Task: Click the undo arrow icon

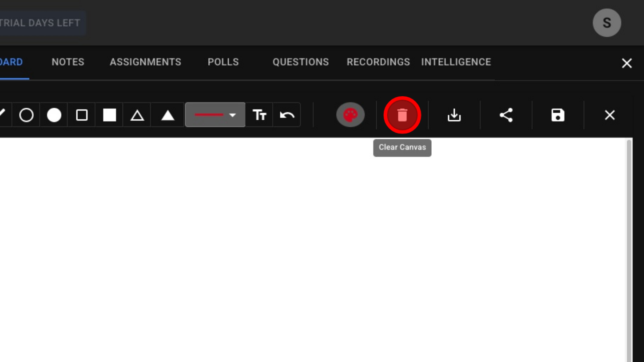Action: (287, 115)
